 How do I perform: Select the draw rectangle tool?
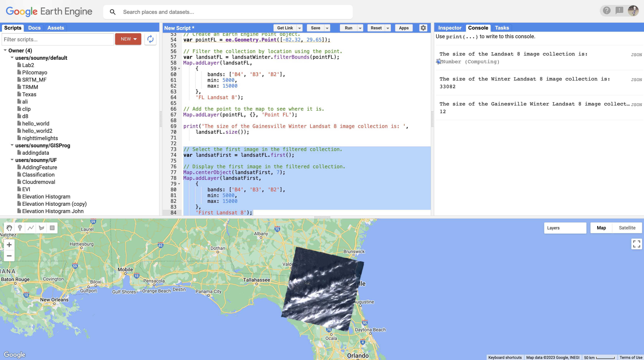point(52,228)
